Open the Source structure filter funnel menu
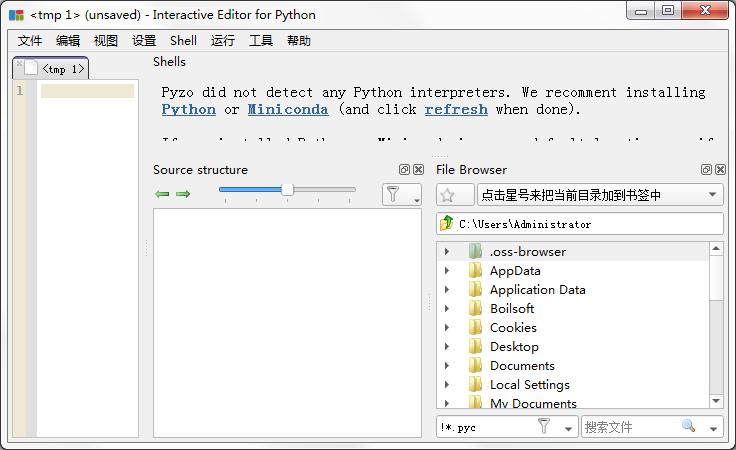 400,195
